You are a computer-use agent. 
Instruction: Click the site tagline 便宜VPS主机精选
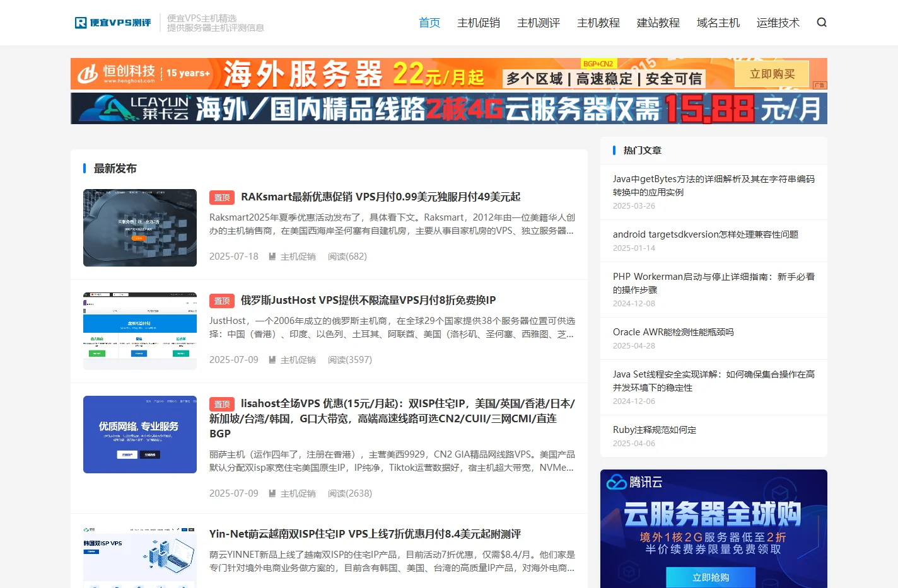[202, 18]
